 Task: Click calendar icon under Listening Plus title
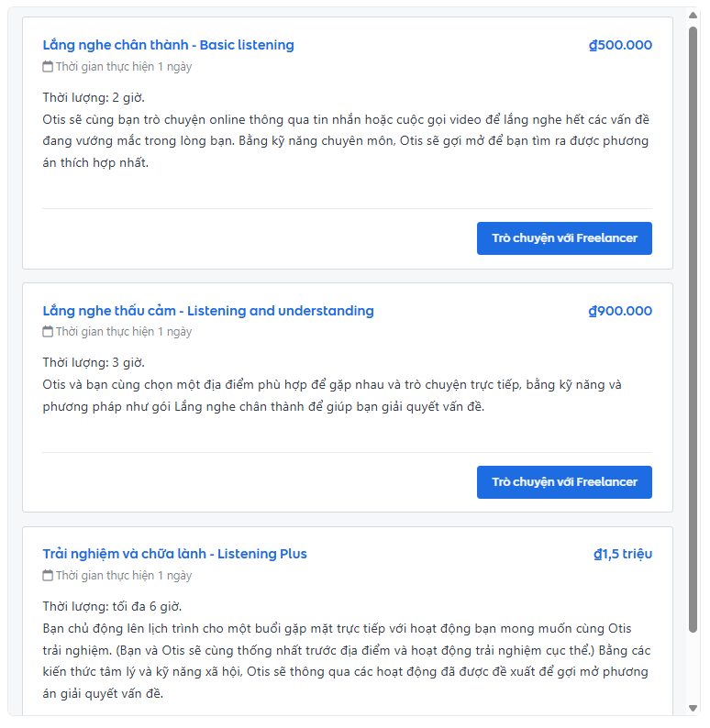click(x=48, y=576)
